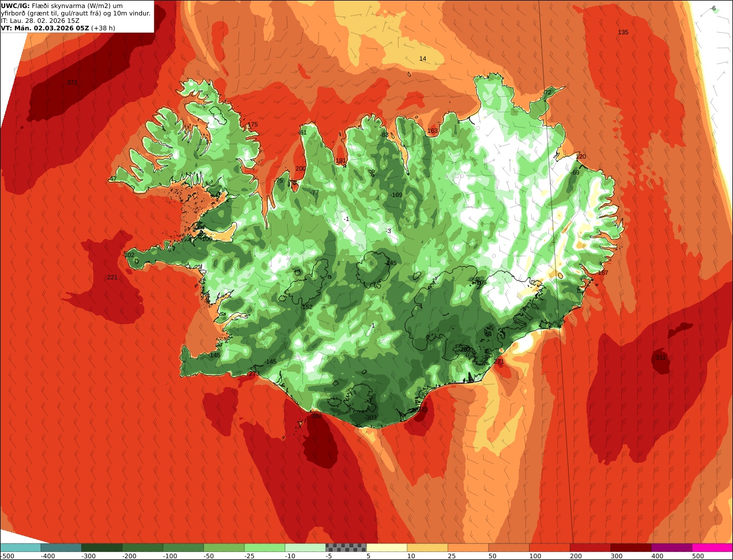Image resolution: width=733 pixels, height=560 pixels.
Task: Pick the light green swatch between -25 and -10
Action: tap(264, 547)
